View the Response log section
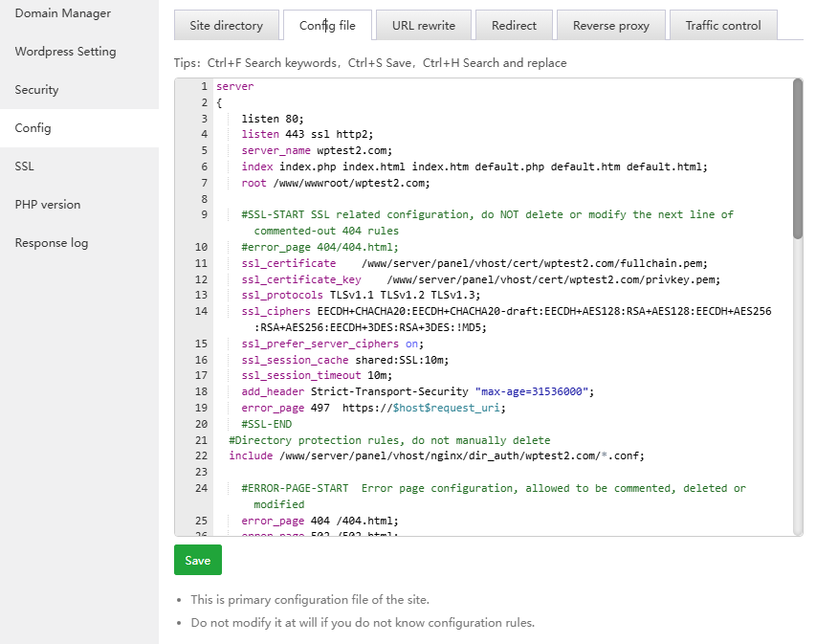Screen dimensions: 816x644 click(x=52, y=243)
